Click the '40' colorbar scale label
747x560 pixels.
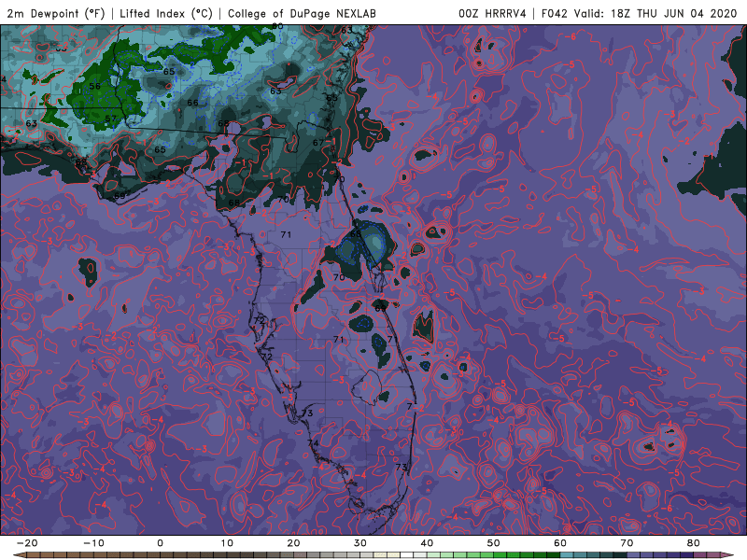pos(427,543)
